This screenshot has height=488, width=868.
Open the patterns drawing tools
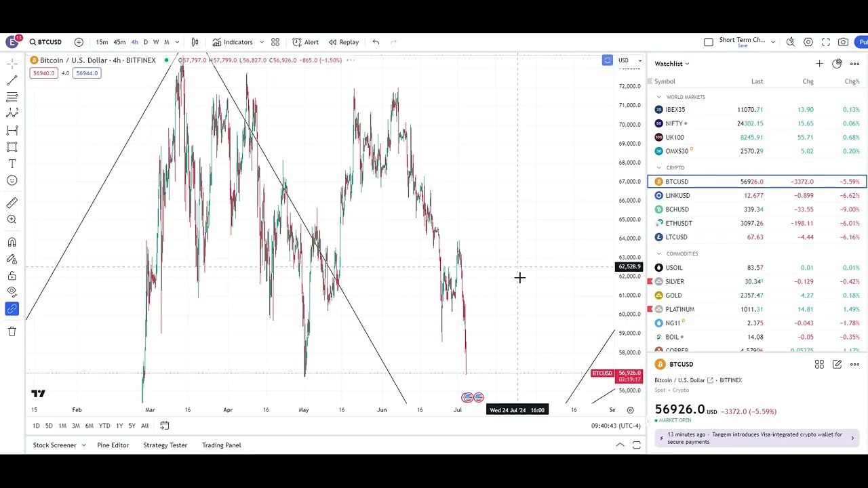tap(12, 113)
